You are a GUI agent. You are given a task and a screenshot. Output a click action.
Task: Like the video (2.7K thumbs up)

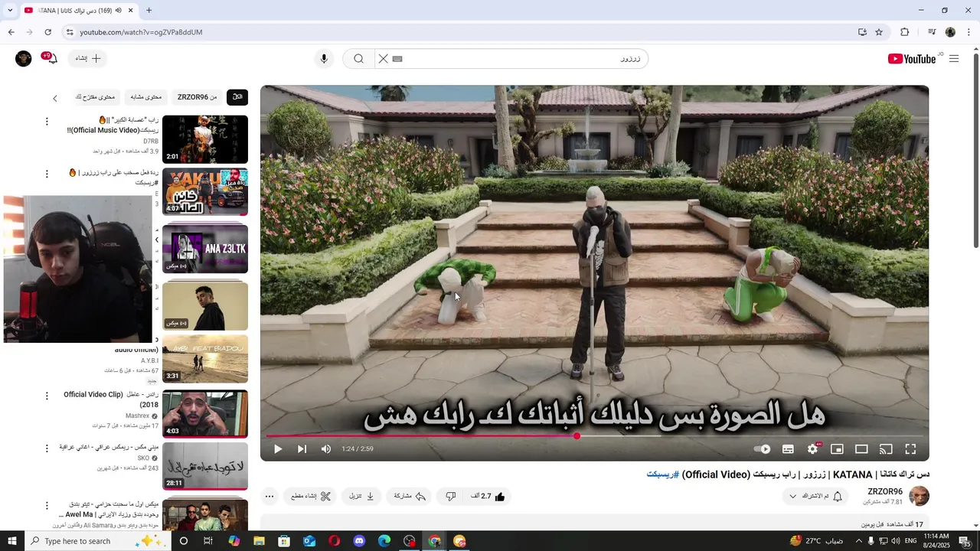point(488,496)
